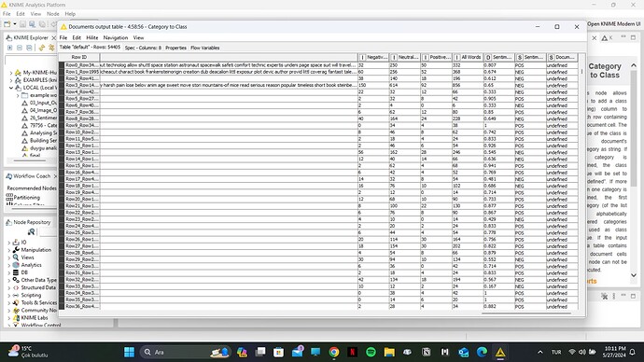
Task: Expand the My-KNIME-Hub tree node
Action: click(11, 73)
